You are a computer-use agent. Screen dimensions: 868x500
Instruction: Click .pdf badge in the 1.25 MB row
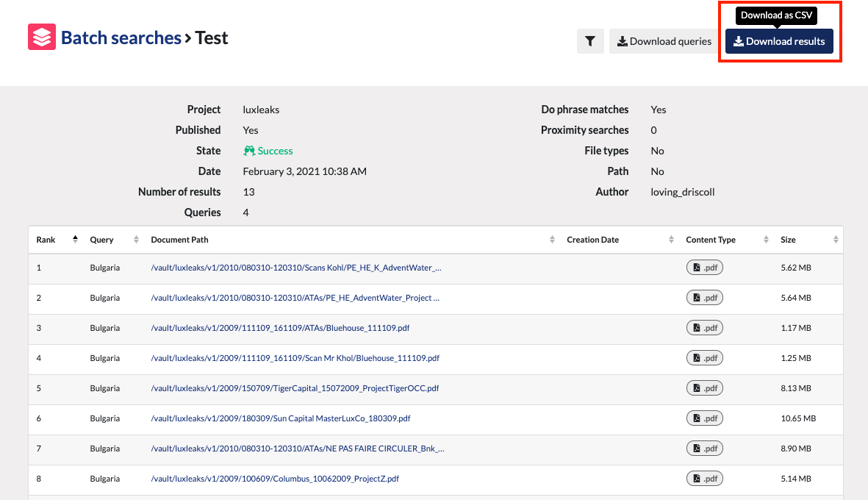coord(705,358)
